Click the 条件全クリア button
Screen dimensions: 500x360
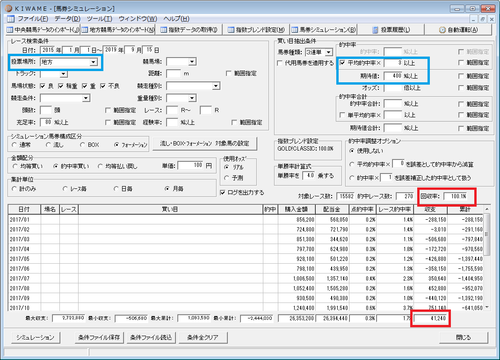[203, 338]
